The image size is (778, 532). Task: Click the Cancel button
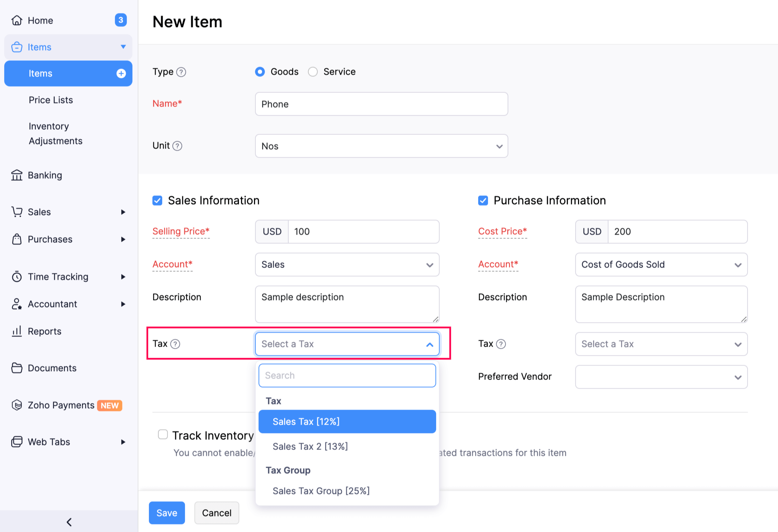(216, 513)
